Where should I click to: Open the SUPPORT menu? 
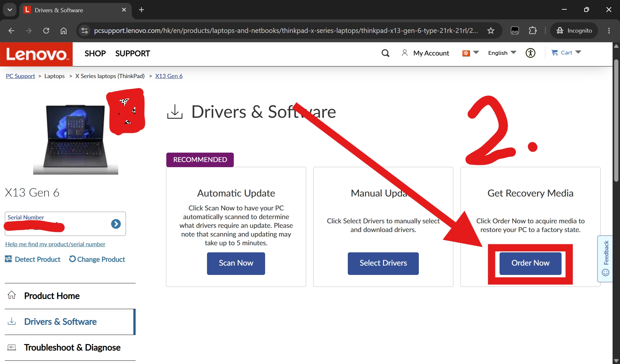point(133,54)
